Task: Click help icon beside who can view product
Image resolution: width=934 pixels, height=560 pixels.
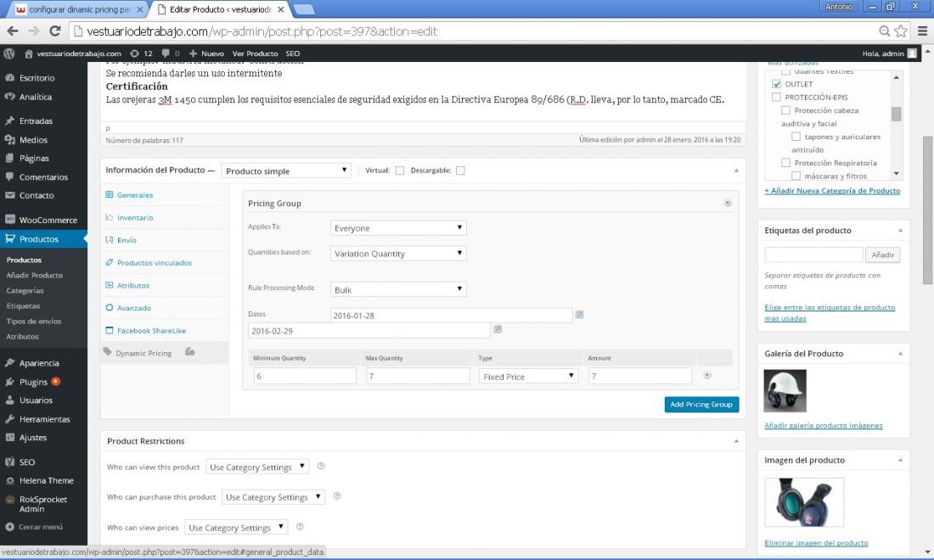Action: point(320,466)
